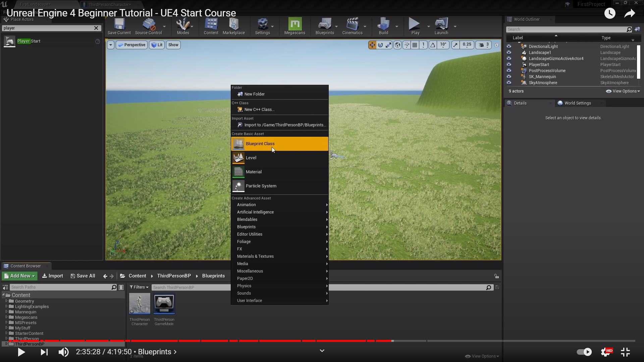Hide the PlayerStart actor with its eye icon
Image resolution: width=644 pixels, height=362 pixels.
(509, 65)
